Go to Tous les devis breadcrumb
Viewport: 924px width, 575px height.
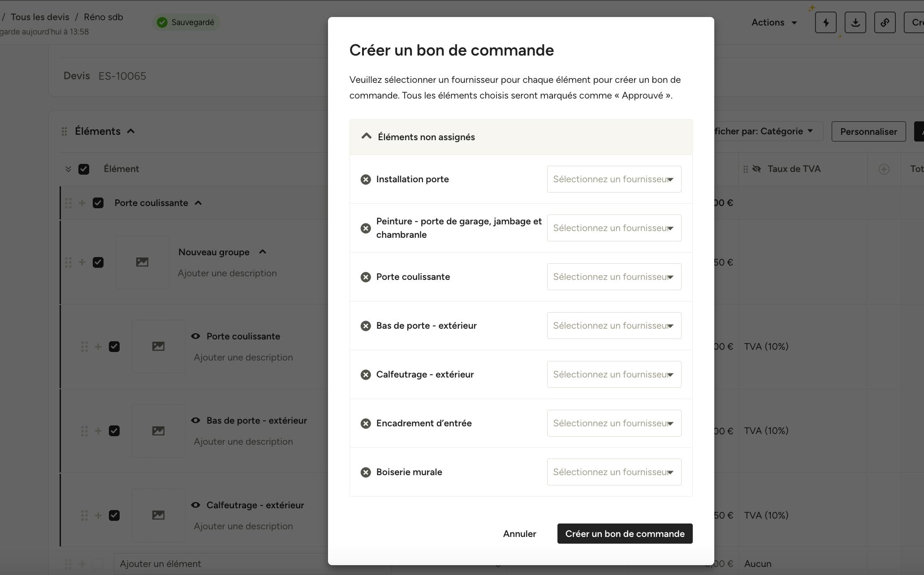40,17
